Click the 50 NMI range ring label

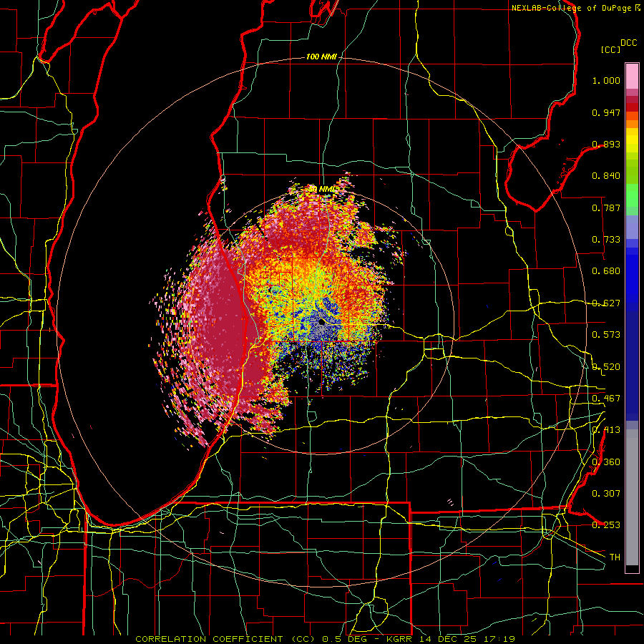coord(321,190)
